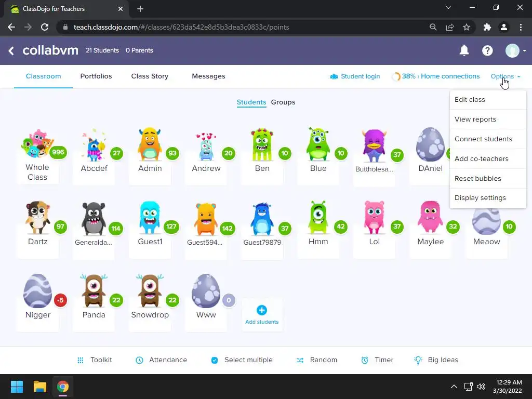Image resolution: width=532 pixels, height=399 pixels.
Task: Select Connect students menu entry
Action: [488, 139]
